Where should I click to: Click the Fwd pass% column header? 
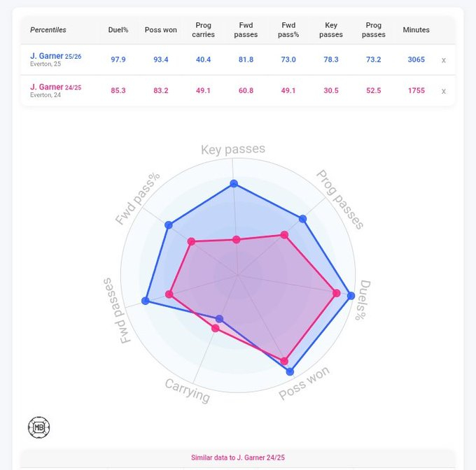[288, 30]
